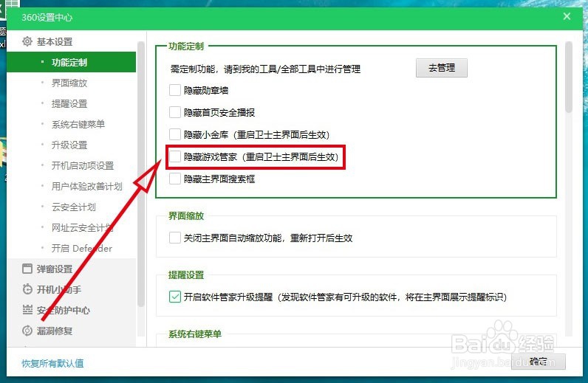Click the gear icon beside 基本设置

click(x=27, y=41)
